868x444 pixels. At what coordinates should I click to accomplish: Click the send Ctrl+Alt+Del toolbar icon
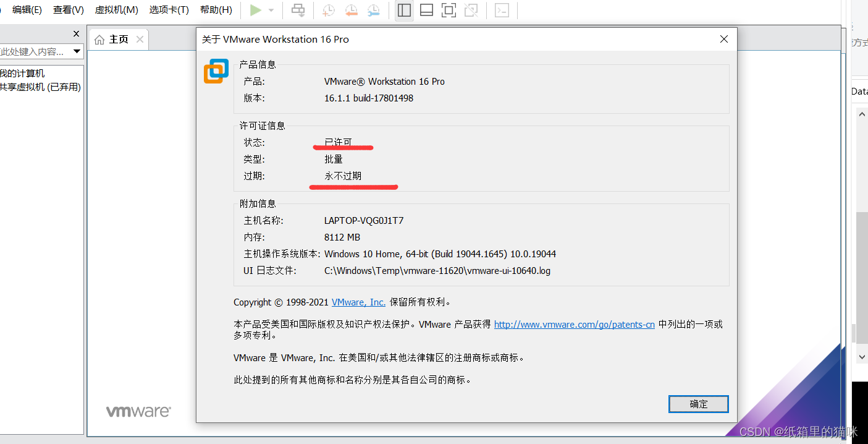(298, 10)
